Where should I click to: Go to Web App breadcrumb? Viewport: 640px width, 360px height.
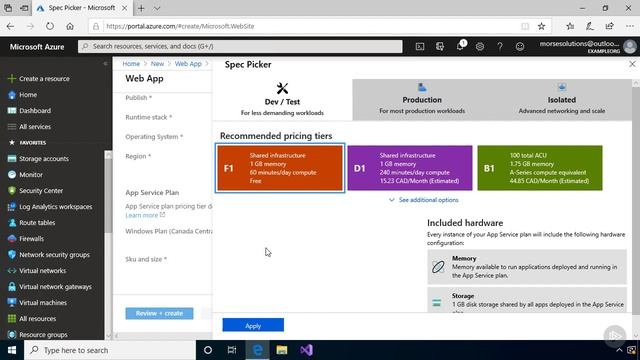click(188, 64)
